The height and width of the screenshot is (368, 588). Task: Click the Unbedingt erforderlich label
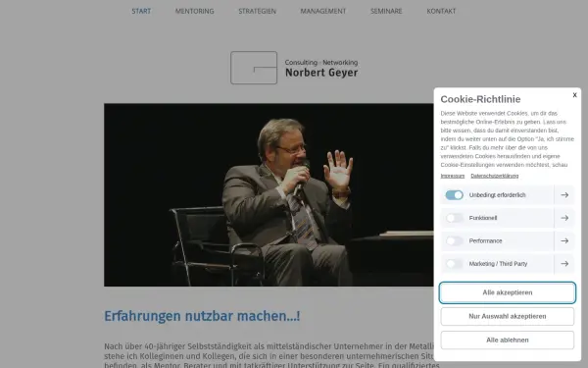[497, 195]
